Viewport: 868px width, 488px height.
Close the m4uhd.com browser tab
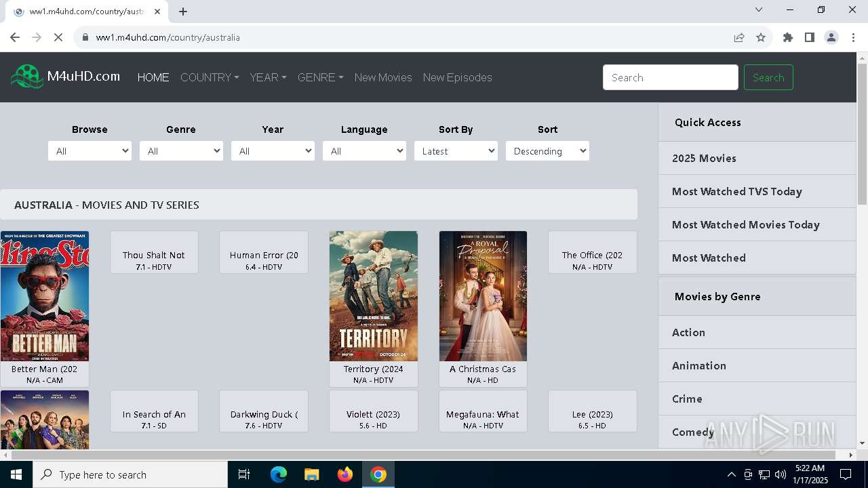coord(157,12)
